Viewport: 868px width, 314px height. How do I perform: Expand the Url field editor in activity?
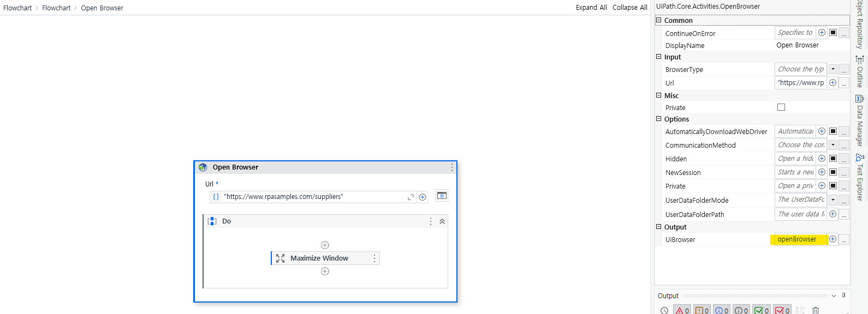pos(411,197)
